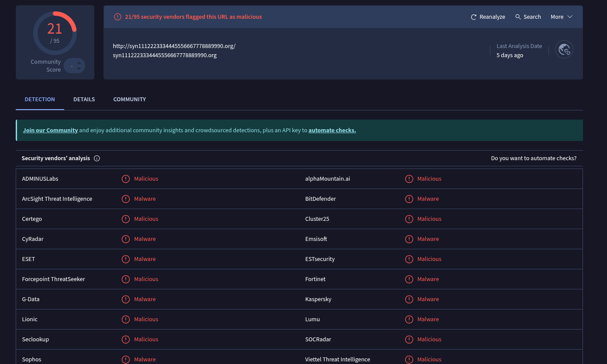Viewport: 607px width, 364px height.
Task: Downvote the community score with the down arrow
Action: (79, 69)
